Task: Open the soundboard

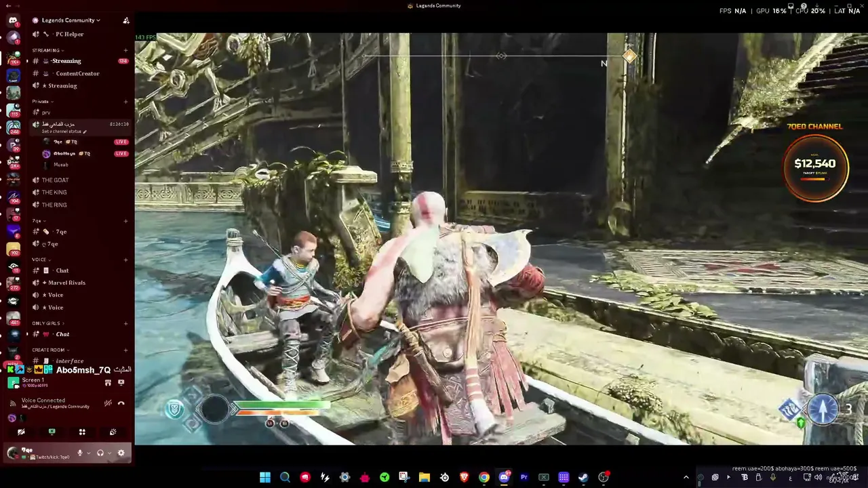Action: click(113, 432)
